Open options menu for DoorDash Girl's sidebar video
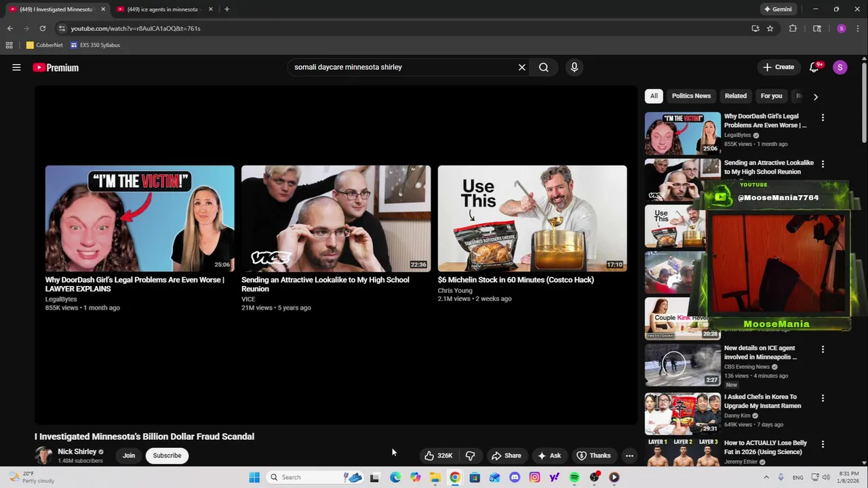 [x=823, y=117]
